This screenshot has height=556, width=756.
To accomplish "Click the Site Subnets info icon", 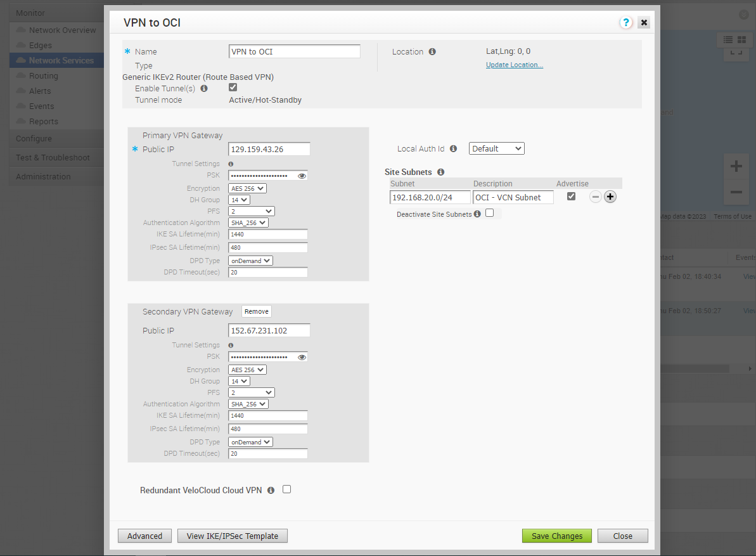I will pyautogui.click(x=440, y=172).
